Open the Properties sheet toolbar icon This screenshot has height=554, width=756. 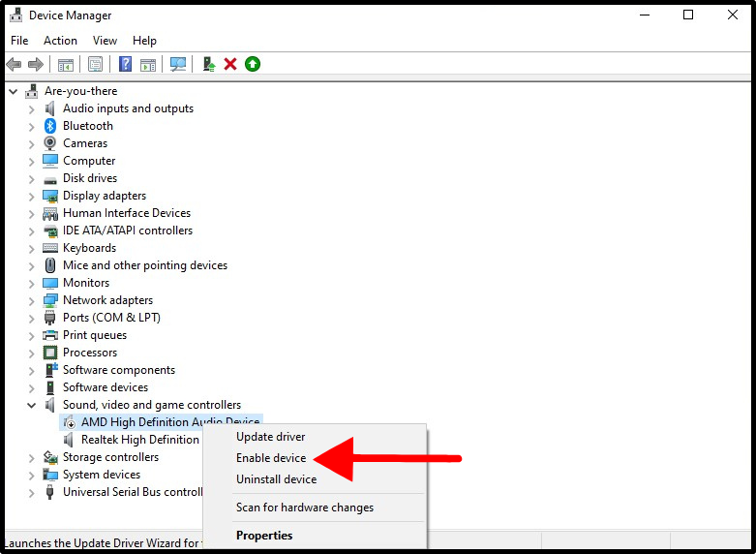click(95, 64)
